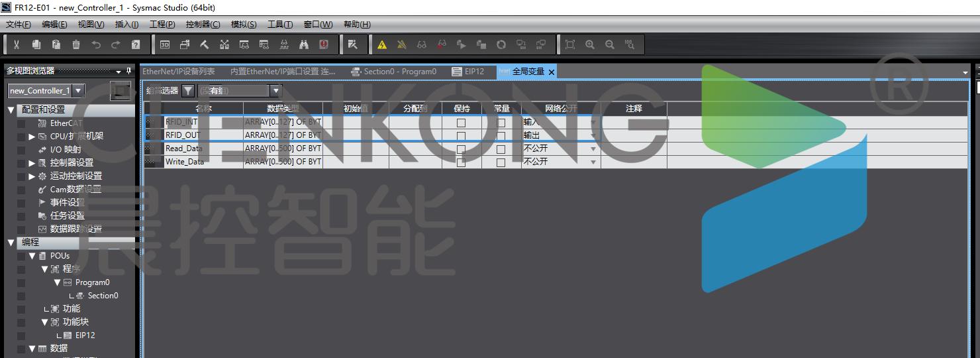Viewport: 980px width, 358px height.
Task: Click the Paste clipboard toolbar icon
Action: (x=56, y=44)
